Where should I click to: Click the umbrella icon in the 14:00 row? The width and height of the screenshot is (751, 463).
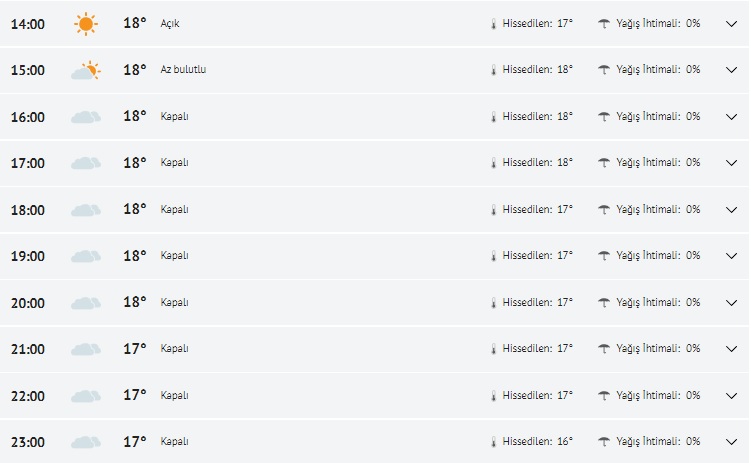tap(604, 23)
